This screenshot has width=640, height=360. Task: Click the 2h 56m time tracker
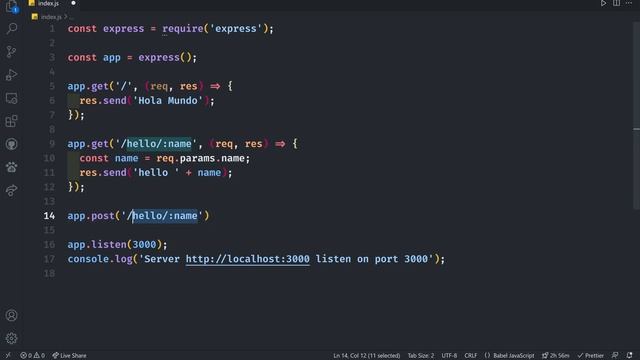pos(556,356)
